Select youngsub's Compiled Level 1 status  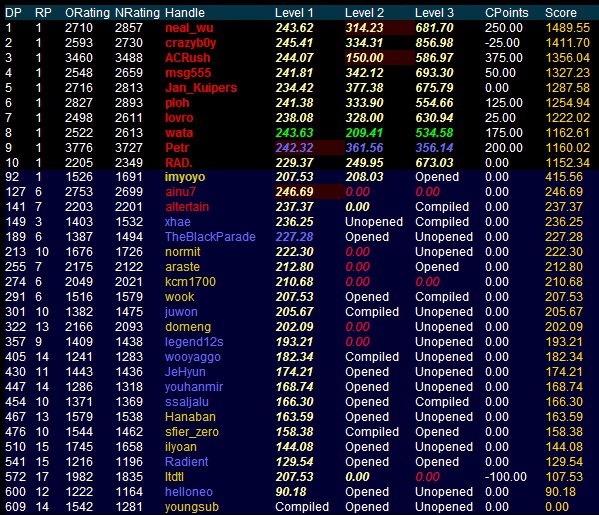pyautogui.click(x=302, y=507)
